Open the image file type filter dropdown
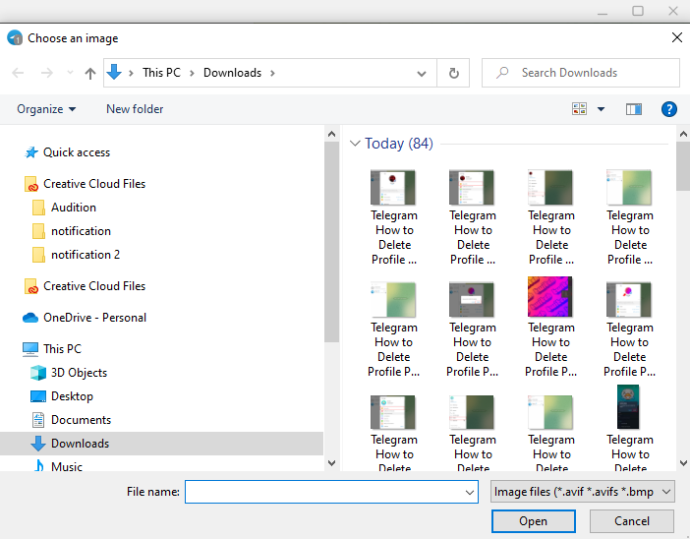Viewport: 690px width, 539px height. [583, 491]
